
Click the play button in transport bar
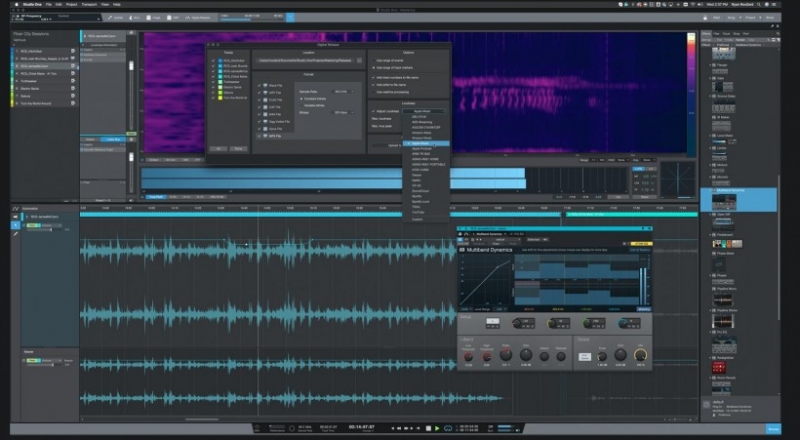437,428
